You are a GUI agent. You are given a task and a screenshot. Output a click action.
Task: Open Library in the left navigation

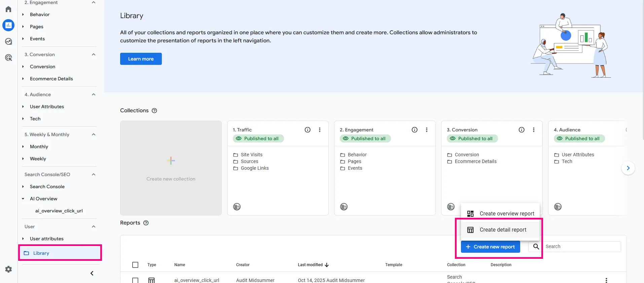60,253
